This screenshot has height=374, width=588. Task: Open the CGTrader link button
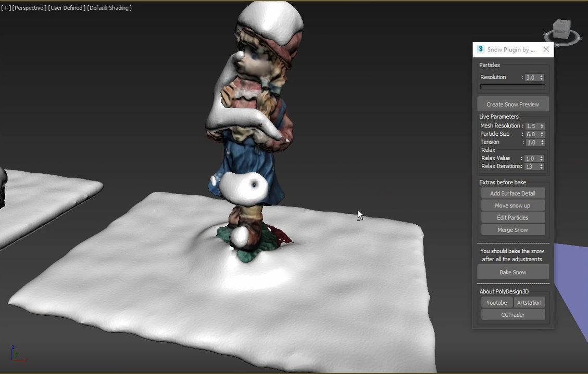513,315
